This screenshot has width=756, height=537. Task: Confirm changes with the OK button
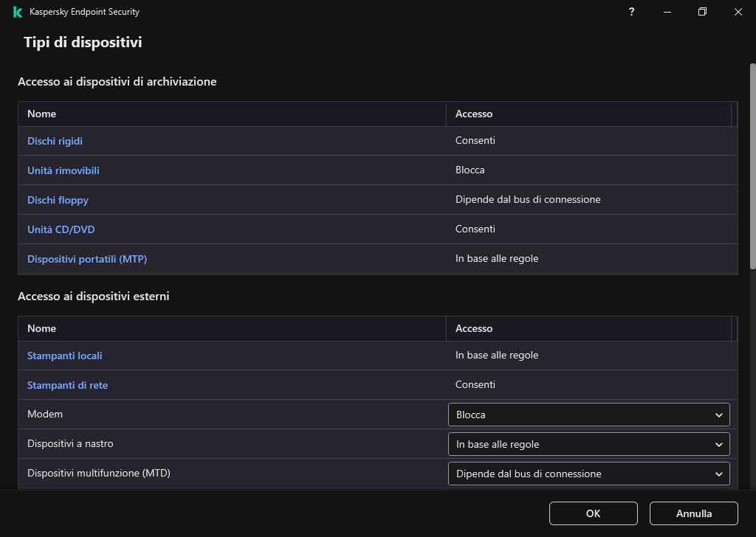click(x=593, y=513)
